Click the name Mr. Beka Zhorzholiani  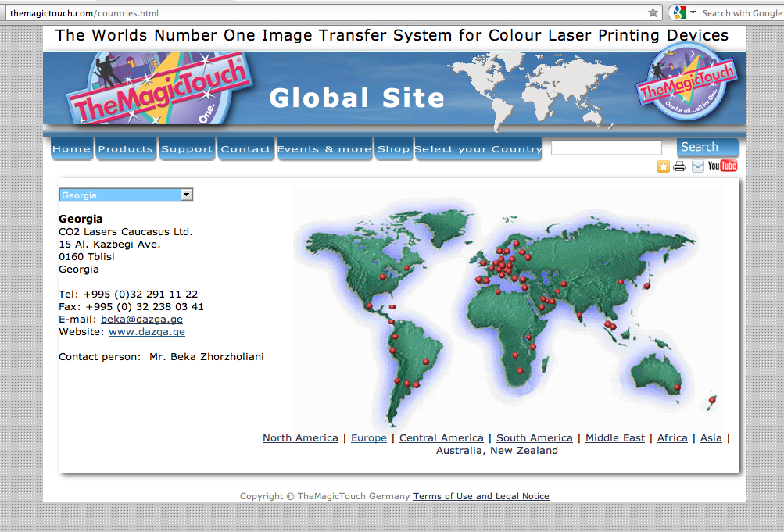pyautogui.click(x=206, y=357)
